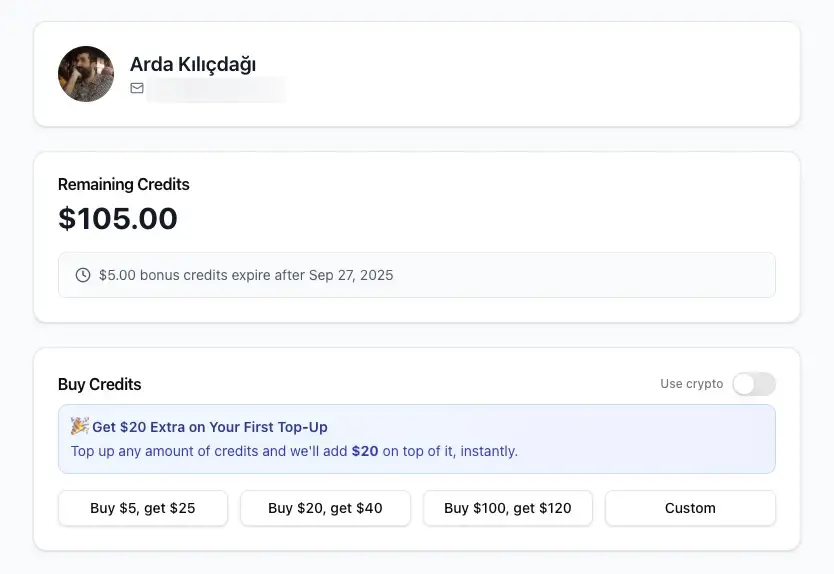This screenshot has height=574, width=834.
Task: Click the Arda Kılıçdağı name heading
Action: click(x=193, y=64)
